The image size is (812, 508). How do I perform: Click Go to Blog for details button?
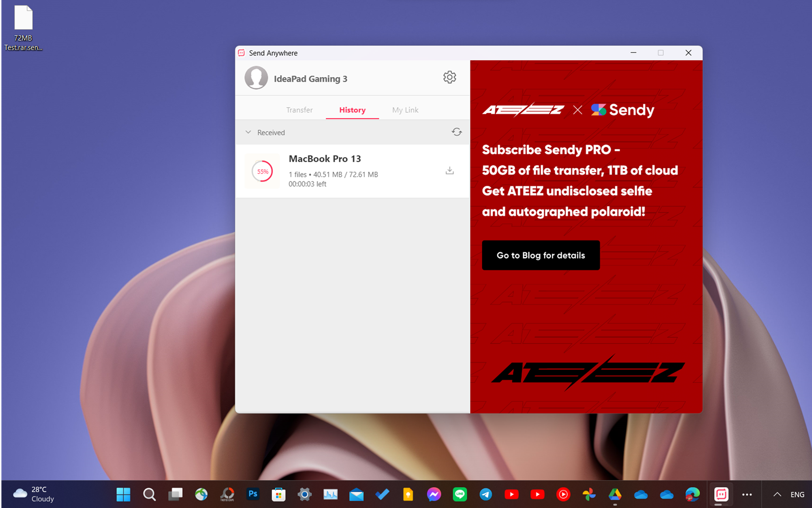pos(540,255)
